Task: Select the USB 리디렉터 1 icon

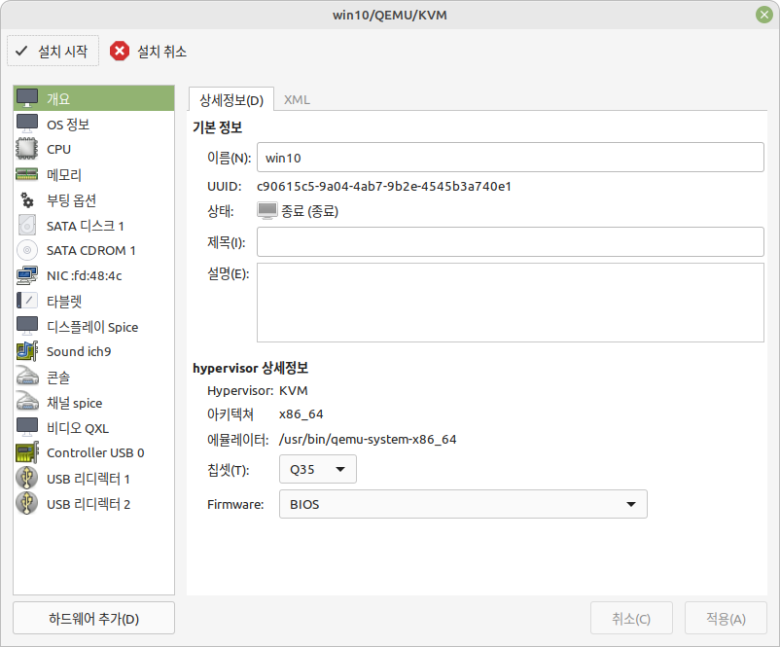Action: tap(27, 478)
